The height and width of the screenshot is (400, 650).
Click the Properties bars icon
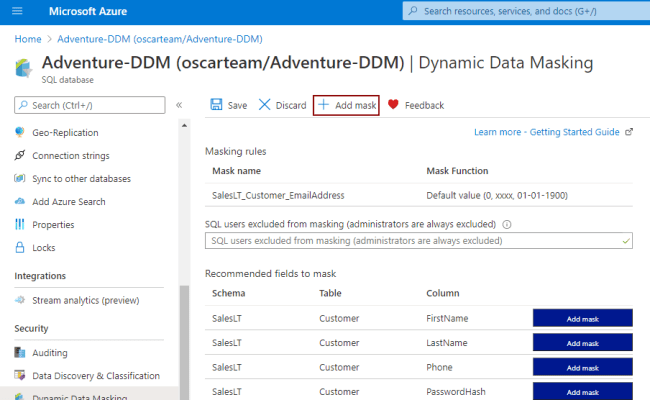(19, 224)
